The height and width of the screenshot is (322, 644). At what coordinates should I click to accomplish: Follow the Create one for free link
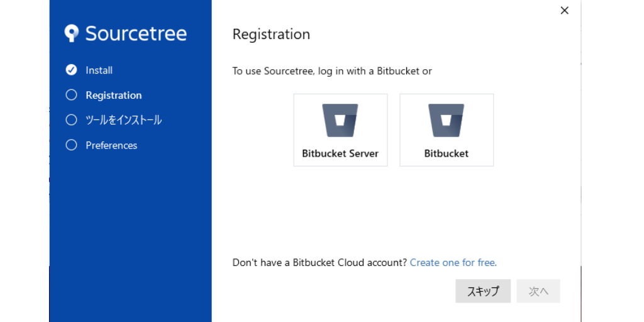coord(453,262)
